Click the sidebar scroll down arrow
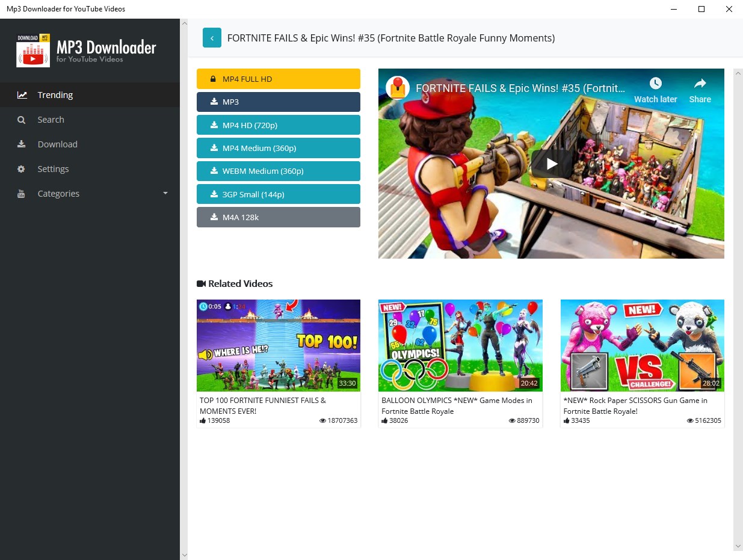Image resolution: width=743 pixels, height=560 pixels. coord(184,555)
